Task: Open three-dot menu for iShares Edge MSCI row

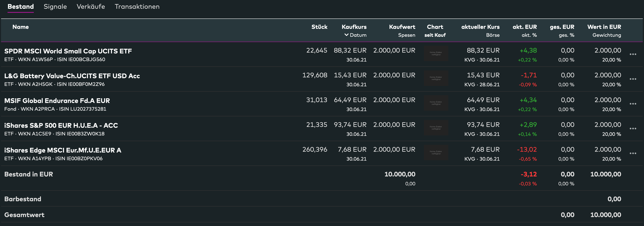Action: point(633,153)
